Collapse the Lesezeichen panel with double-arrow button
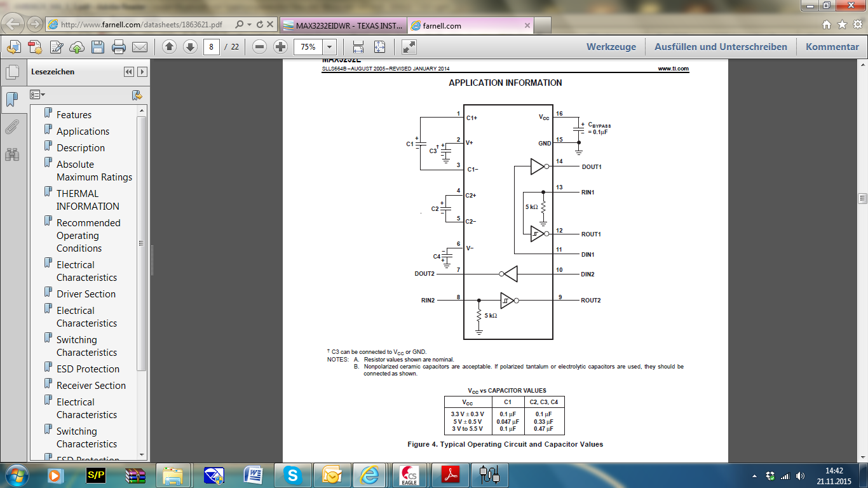868x488 pixels. (129, 72)
